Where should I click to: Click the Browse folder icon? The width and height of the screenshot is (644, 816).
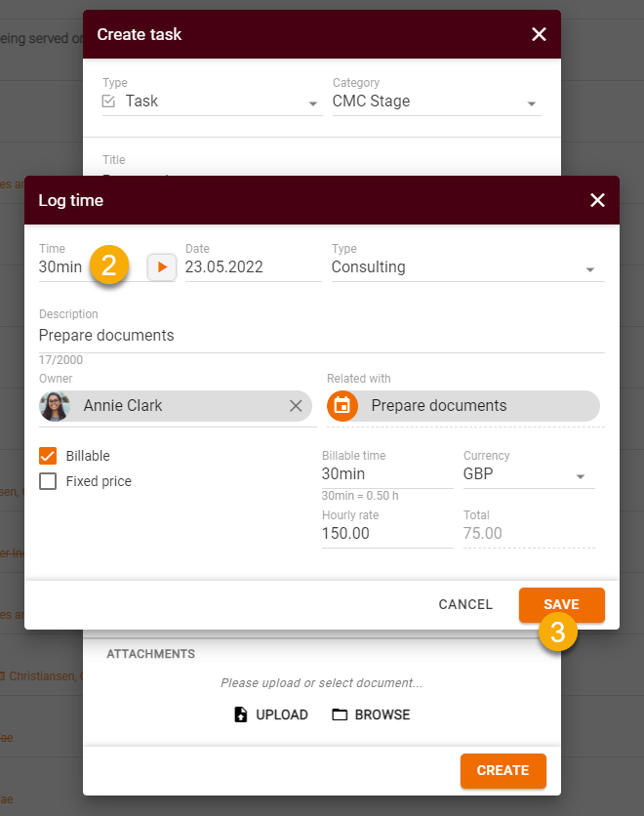pyautogui.click(x=340, y=714)
